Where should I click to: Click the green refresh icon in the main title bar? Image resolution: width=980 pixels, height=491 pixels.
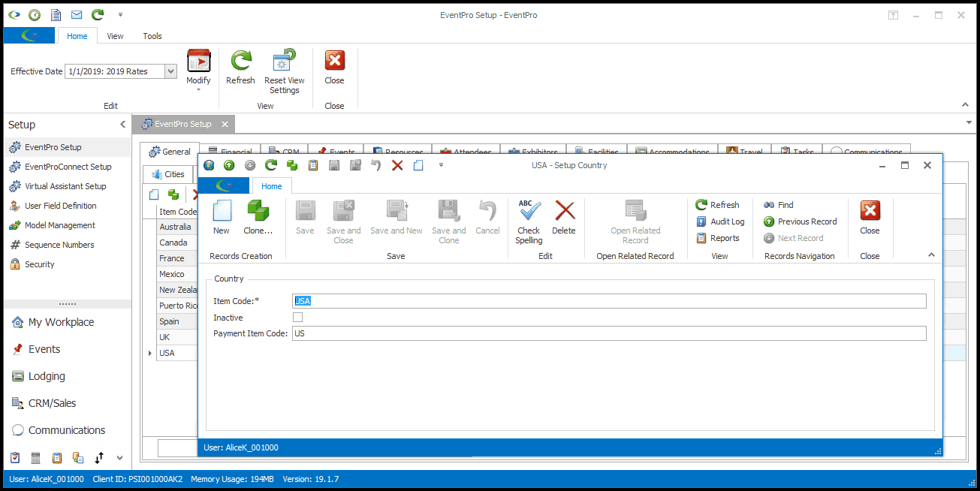click(98, 15)
